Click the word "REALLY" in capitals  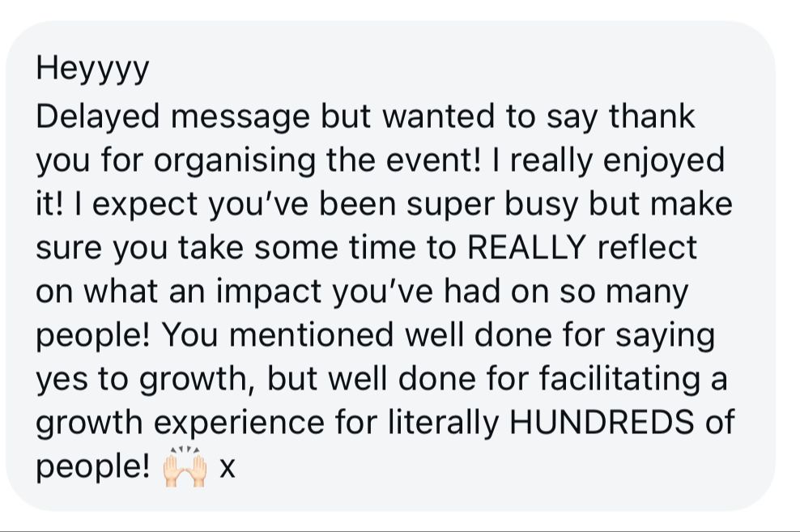pos(526,247)
